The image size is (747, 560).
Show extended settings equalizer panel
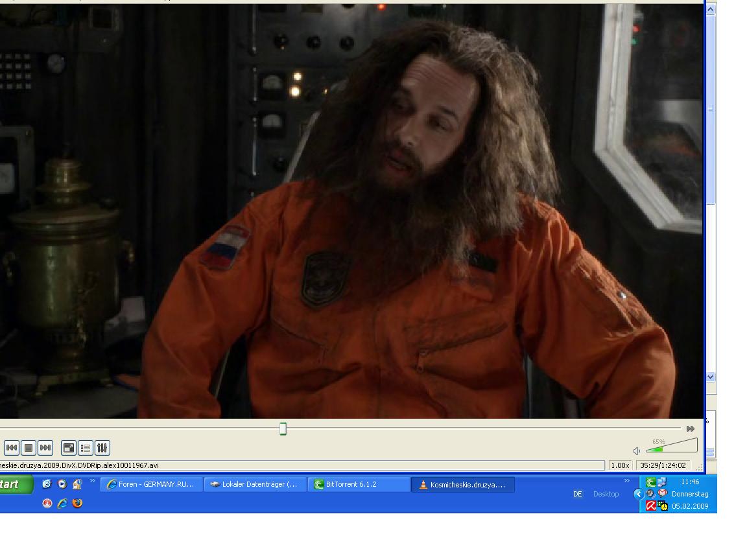coord(102,448)
